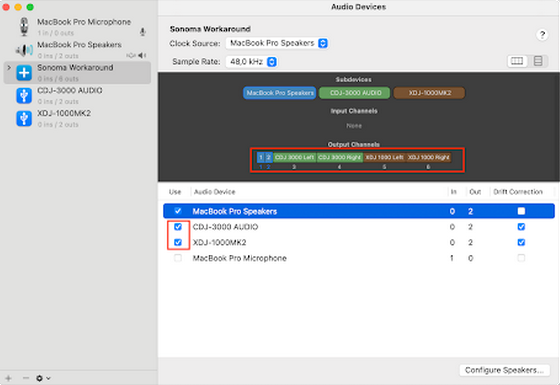560x385 pixels.
Task: Click the Configure Speakers button
Action: pos(504,370)
